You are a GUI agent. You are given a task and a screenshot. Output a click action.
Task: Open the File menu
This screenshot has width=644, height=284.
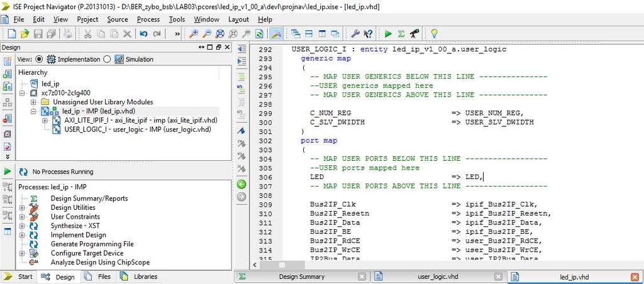pos(19,19)
